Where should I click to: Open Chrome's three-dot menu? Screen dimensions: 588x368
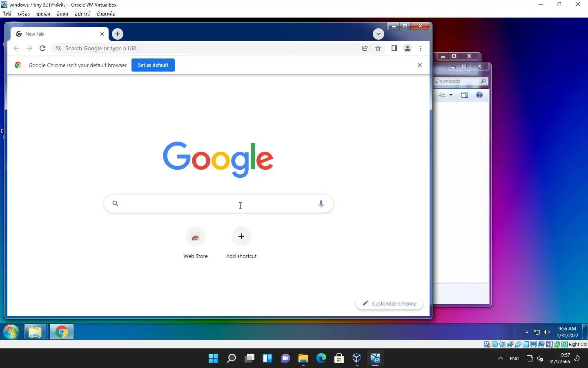tap(421, 48)
